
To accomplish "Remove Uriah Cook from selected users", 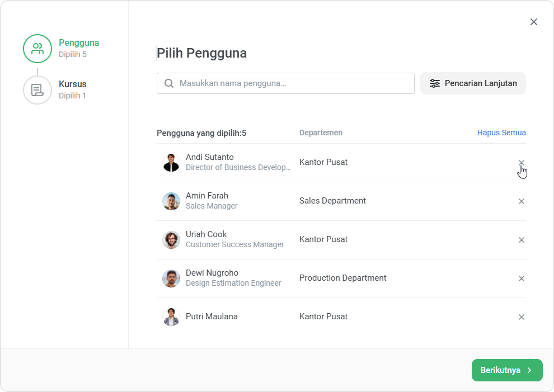I will (x=521, y=240).
